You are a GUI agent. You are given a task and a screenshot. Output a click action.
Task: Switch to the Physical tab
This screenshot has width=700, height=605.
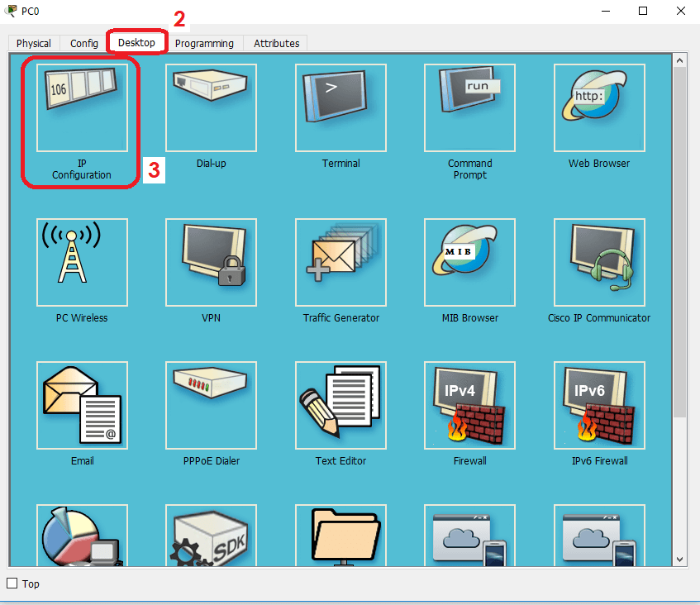tap(34, 43)
